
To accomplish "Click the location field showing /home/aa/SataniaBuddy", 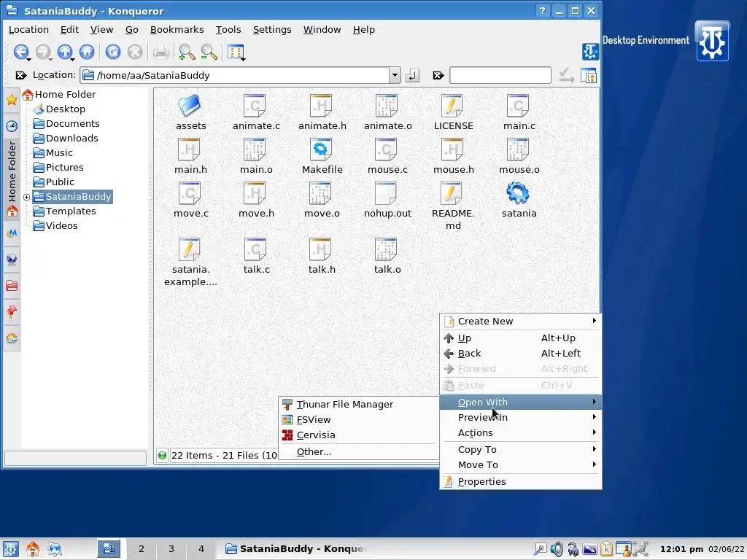I will pyautogui.click(x=235, y=75).
